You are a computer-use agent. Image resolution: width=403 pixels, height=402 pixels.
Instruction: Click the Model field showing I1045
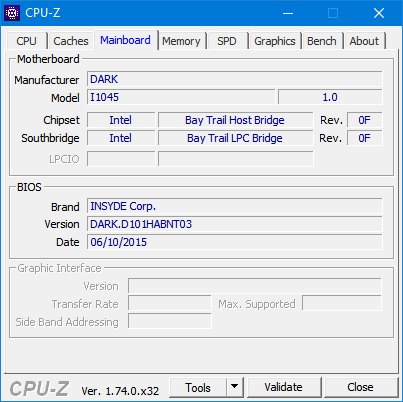click(181, 97)
